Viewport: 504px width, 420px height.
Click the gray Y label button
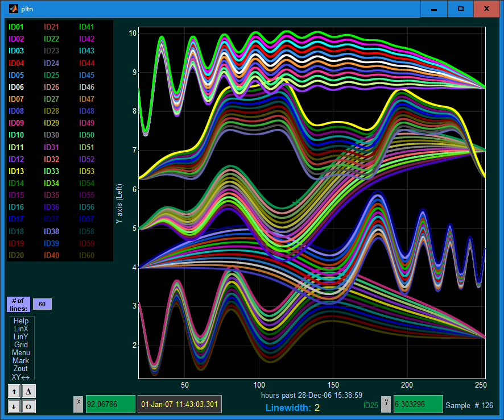click(x=386, y=404)
